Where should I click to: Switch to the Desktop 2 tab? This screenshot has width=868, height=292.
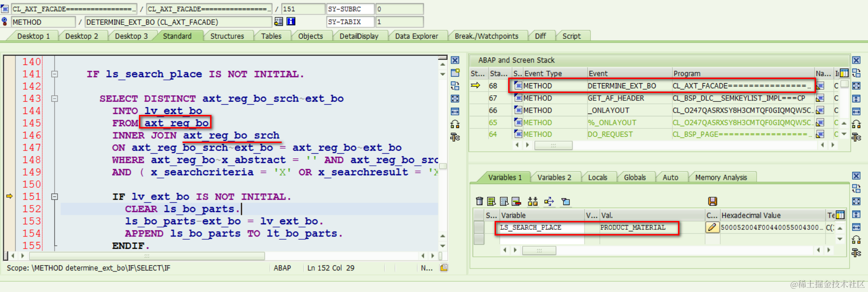(81, 36)
